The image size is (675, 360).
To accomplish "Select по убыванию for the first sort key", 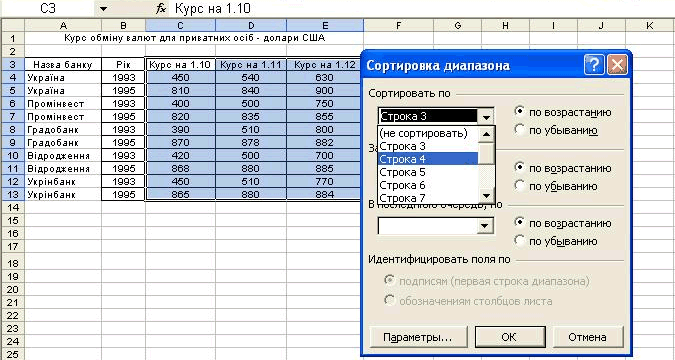I will [x=556, y=130].
